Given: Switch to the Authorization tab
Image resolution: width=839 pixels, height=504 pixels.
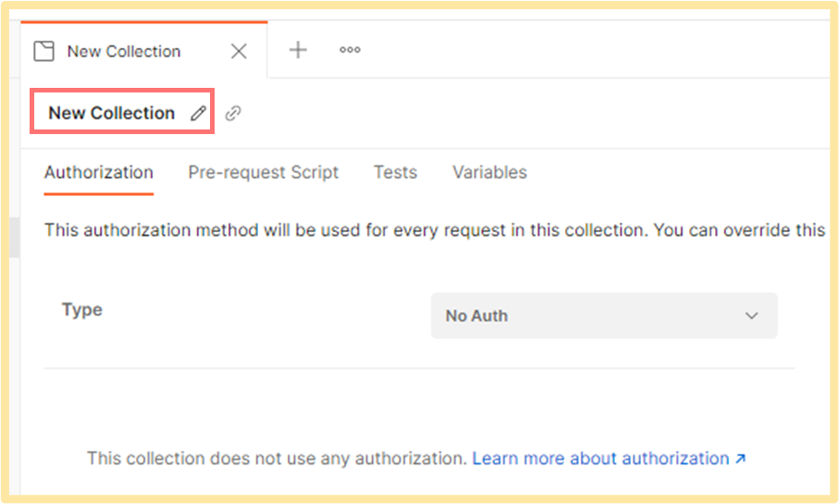Looking at the screenshot, I should (99, 172).
